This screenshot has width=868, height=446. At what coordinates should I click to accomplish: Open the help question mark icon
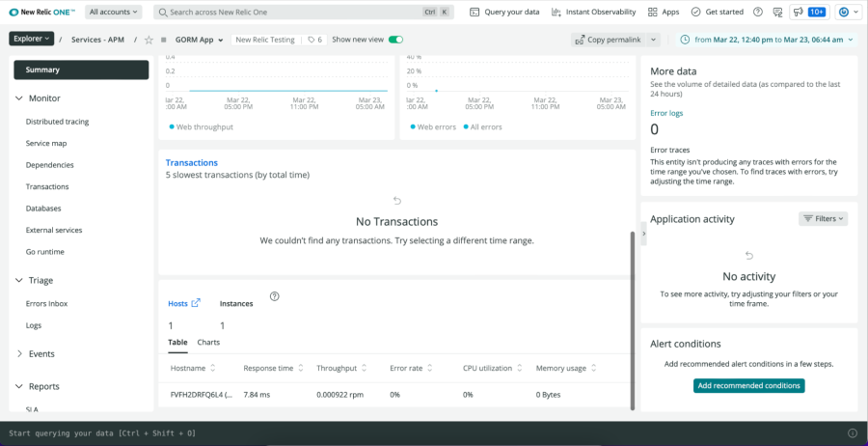(757, 13)
